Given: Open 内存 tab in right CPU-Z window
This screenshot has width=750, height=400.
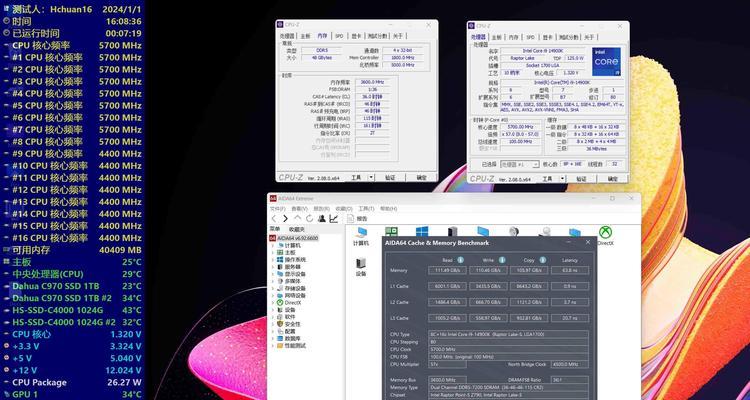Looking at the screenshot, I should click(x=513, y=37).
